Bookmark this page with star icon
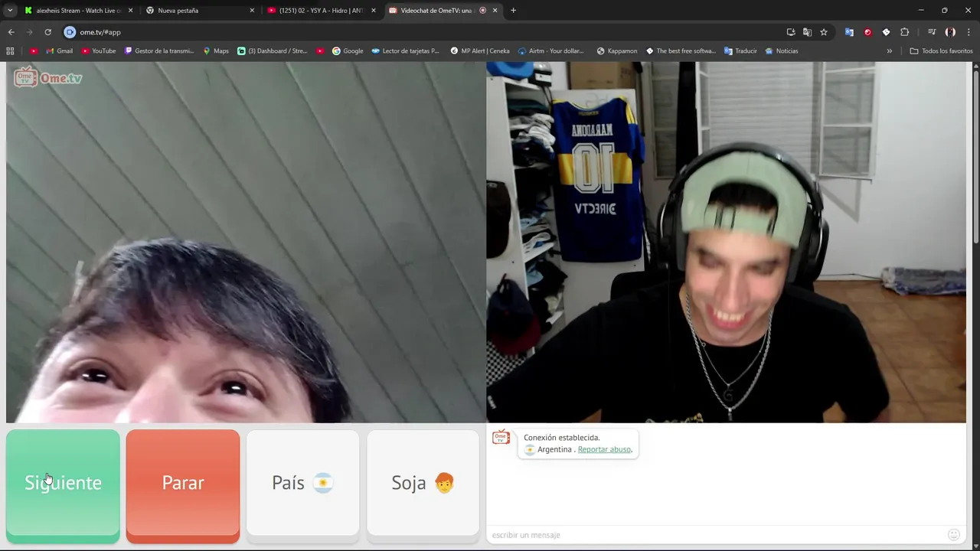Viewport: 980px width, 551px height. [x=824, y=32]
